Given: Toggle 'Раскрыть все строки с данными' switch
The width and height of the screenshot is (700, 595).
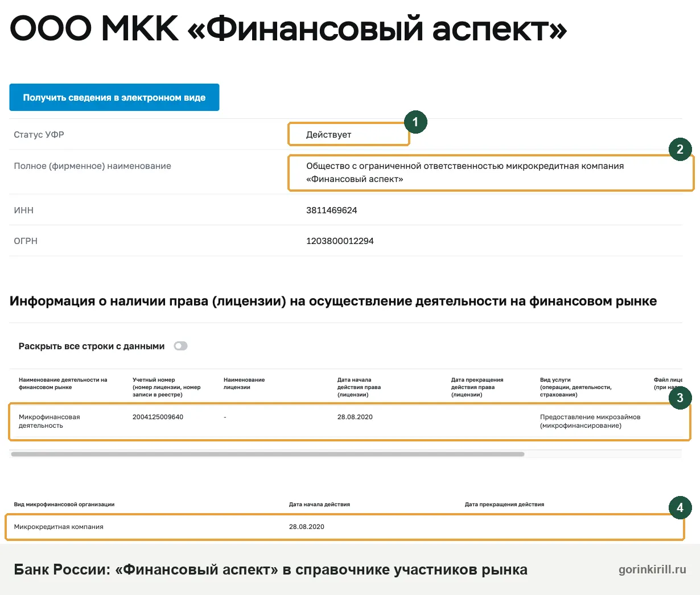Looking at the screenshot, I should (180, 346).
